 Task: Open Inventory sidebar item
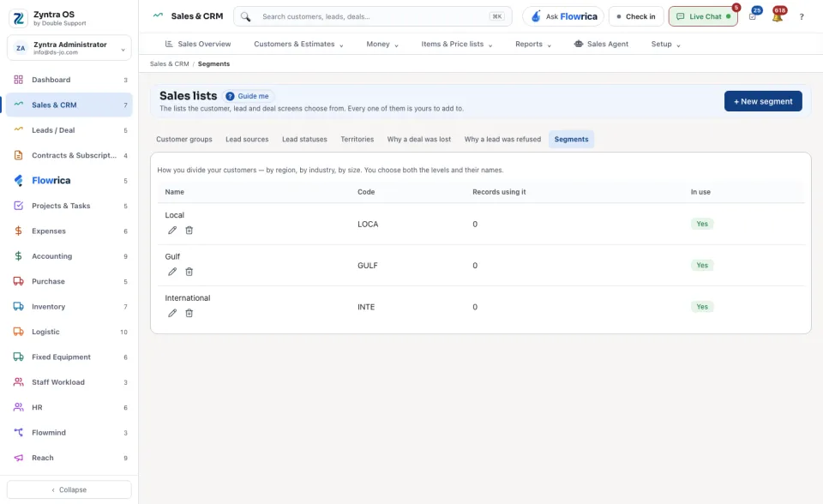click(x=69, y=307)
